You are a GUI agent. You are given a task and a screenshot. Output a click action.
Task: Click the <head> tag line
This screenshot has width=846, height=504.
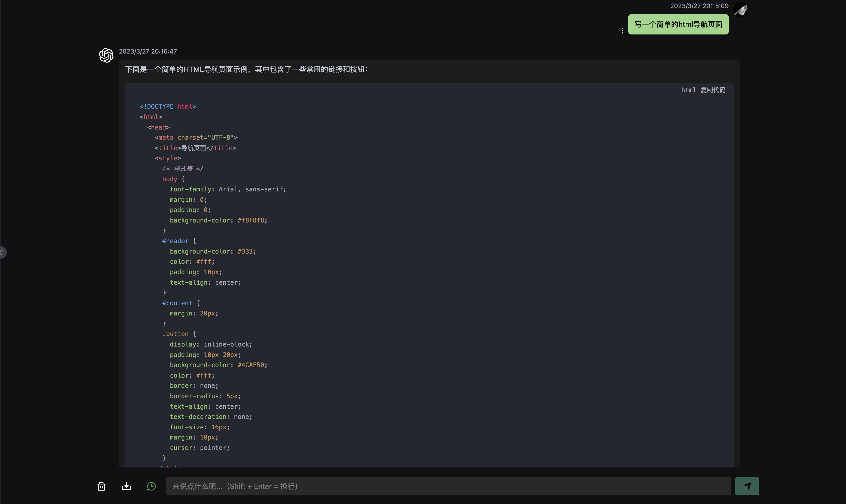tap(158, 127)
